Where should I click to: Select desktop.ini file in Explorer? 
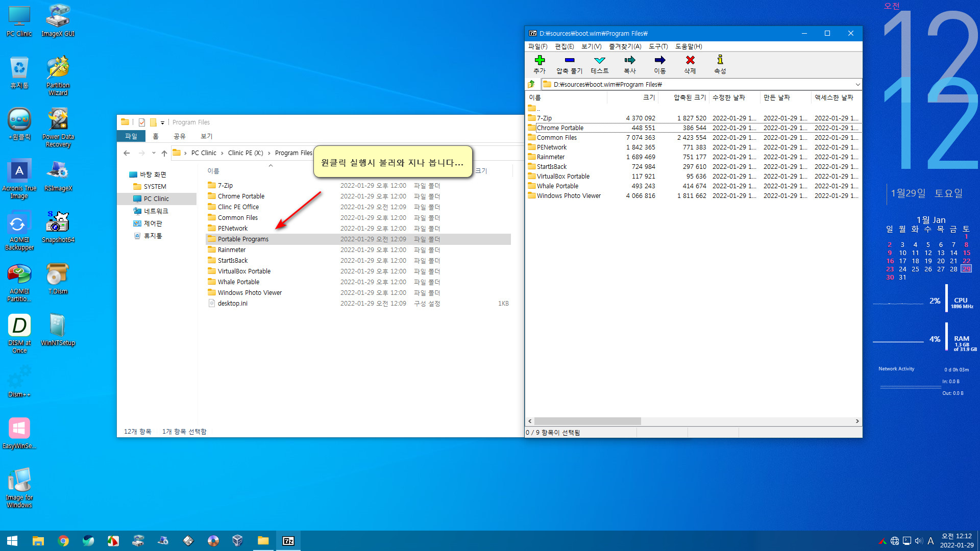(358, 304)
